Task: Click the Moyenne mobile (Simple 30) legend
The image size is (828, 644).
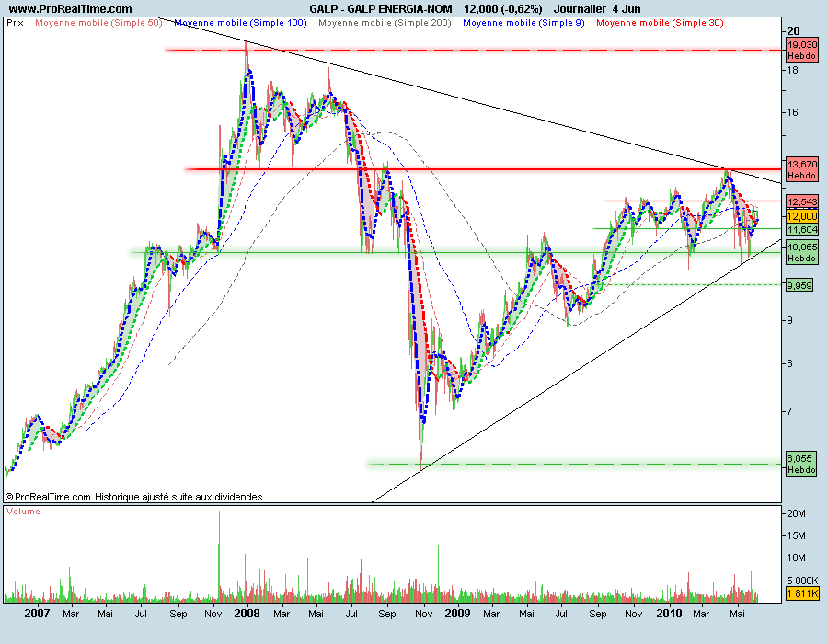Action: coord(660,23)
